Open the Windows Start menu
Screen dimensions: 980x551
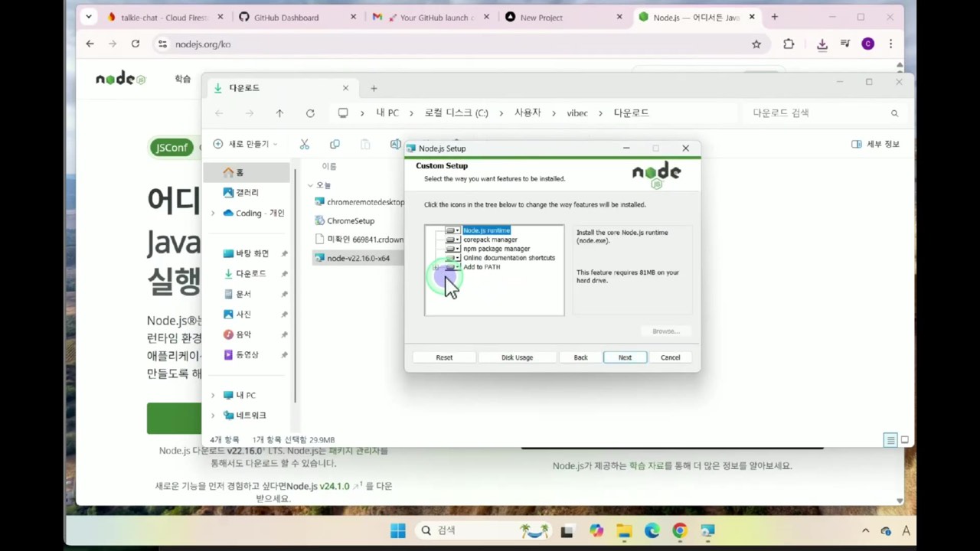click(398, 530)
